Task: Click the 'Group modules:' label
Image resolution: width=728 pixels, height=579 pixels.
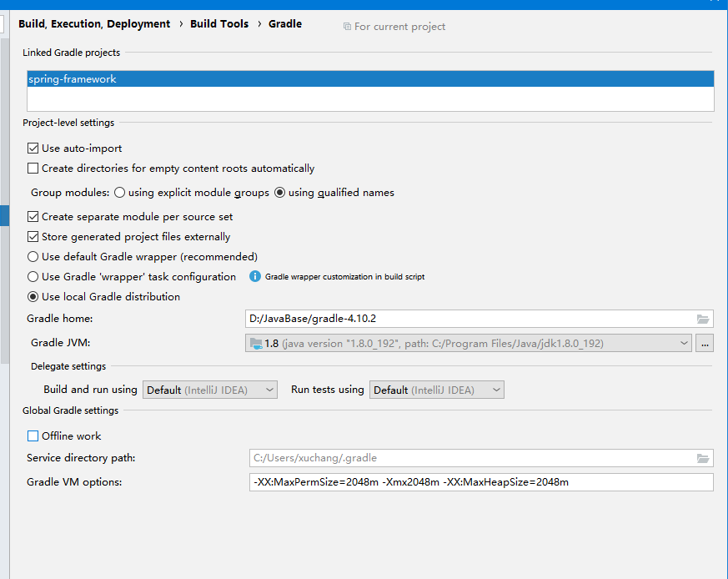Action: point(70,193)
